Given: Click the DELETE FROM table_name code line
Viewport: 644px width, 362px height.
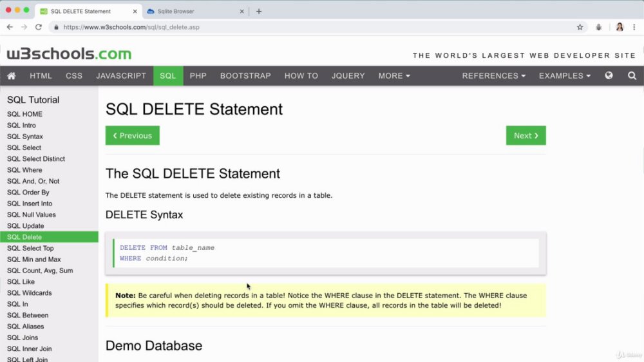Looking at the screenshot, I should pyautogui.click(x=167, y=248).
